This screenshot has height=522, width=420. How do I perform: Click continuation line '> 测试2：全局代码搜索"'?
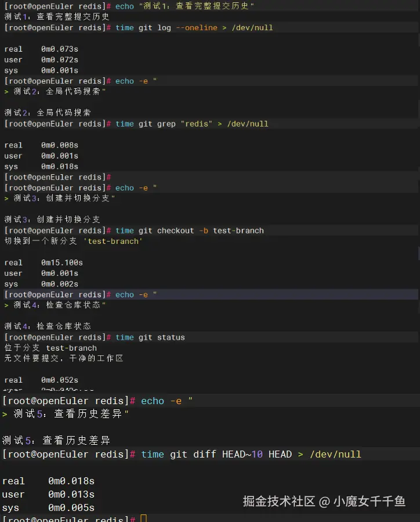click(x=55, y=91)
